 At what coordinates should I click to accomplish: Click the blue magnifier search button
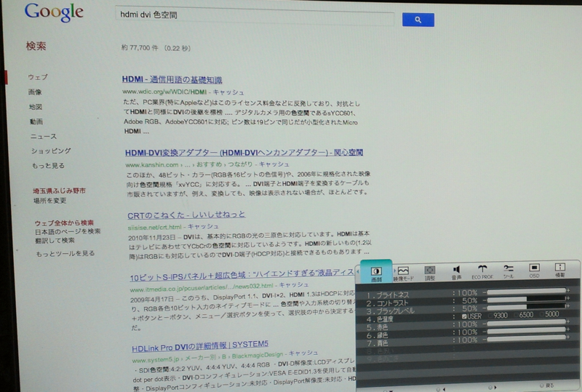[x=418, y=20]
